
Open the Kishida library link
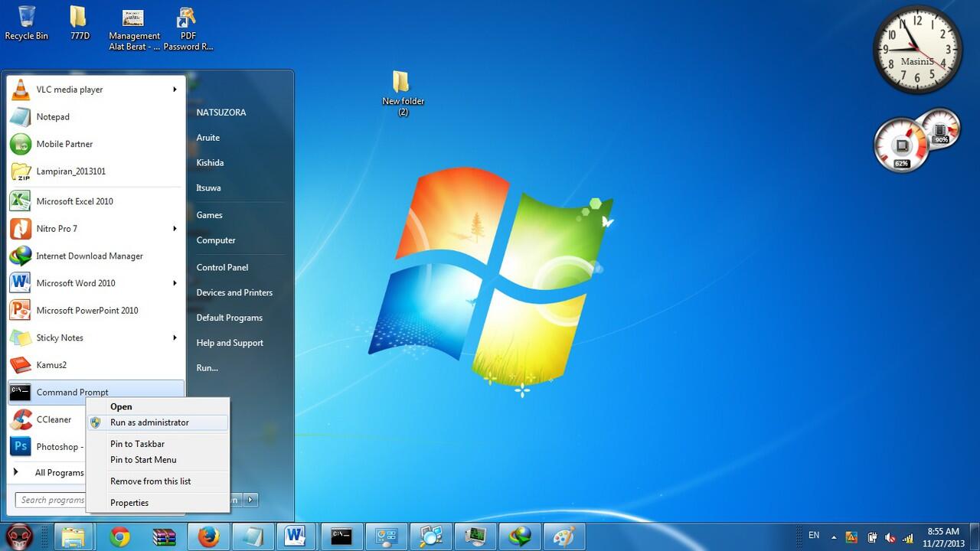(x=210, y=163)
